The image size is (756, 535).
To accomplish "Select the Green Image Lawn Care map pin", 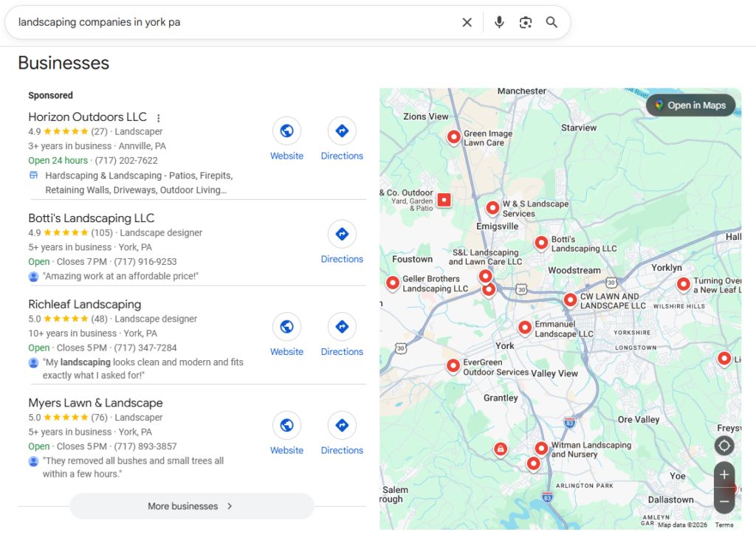I will click(x=453, y=137).
